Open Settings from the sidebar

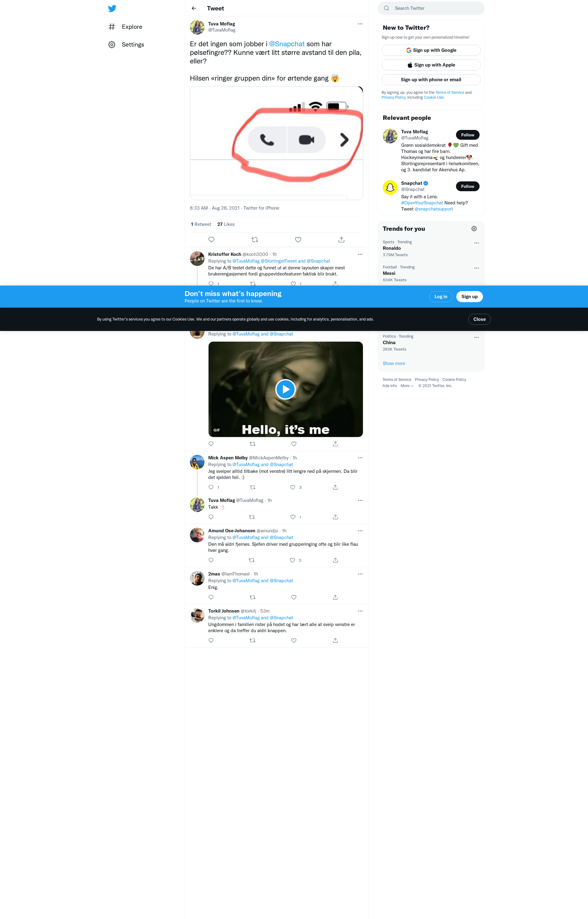126,45
